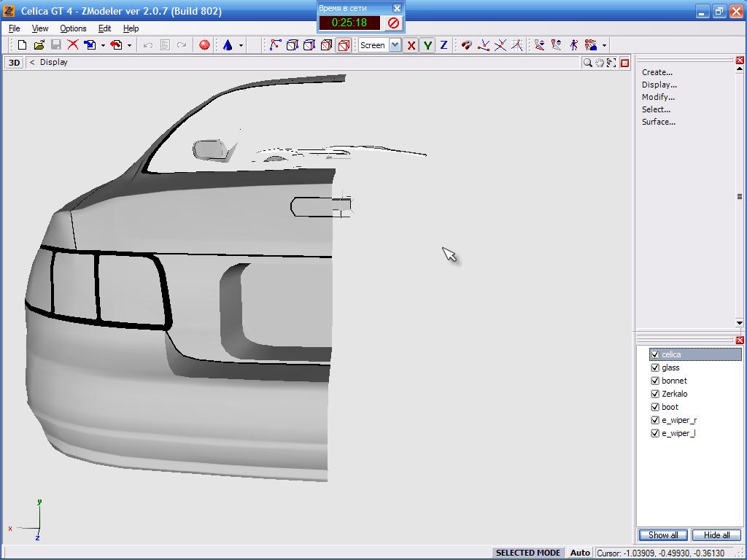The height and width of the screenshot is (560, 747).
Task: Uncheck the bonnet object checkbox
Action: point(655,381)
